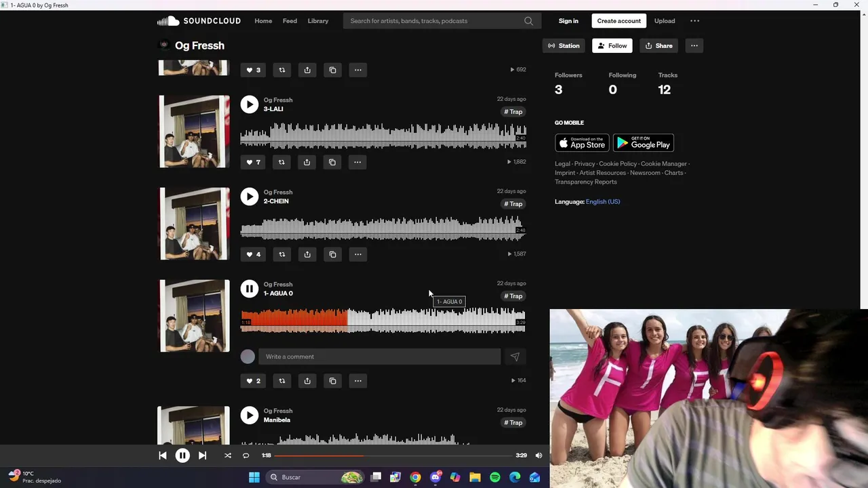This screenshot has width=868, height=488.
Task: Like the 2-CHEIN track
Action: point(253,254)
